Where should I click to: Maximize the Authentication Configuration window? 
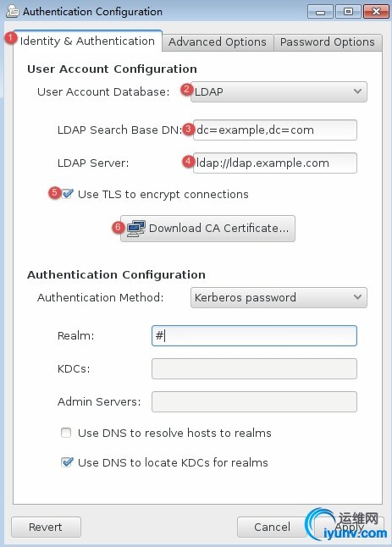[348, 12]
